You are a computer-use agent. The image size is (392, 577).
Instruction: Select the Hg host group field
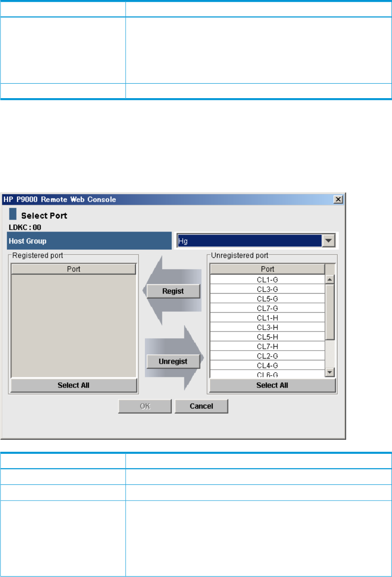(250, 241)
